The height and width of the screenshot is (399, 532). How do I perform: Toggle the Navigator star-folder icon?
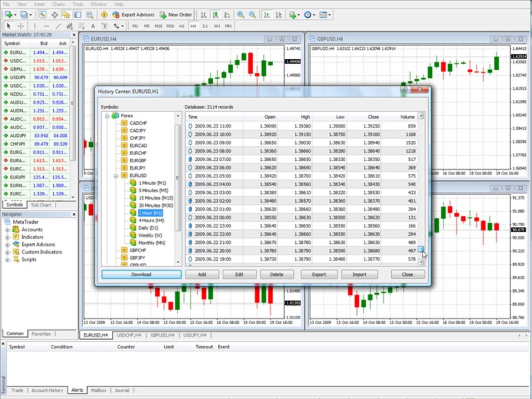click(x=66, y=14)
